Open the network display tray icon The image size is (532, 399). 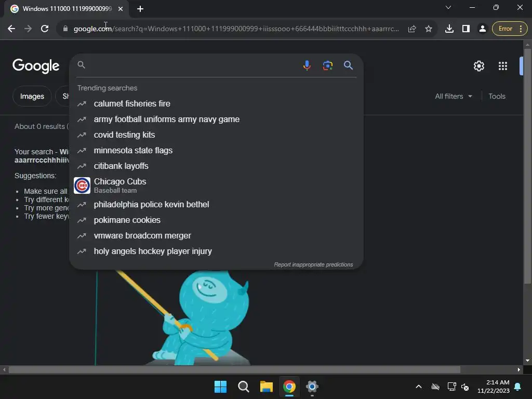coord(451,387)
